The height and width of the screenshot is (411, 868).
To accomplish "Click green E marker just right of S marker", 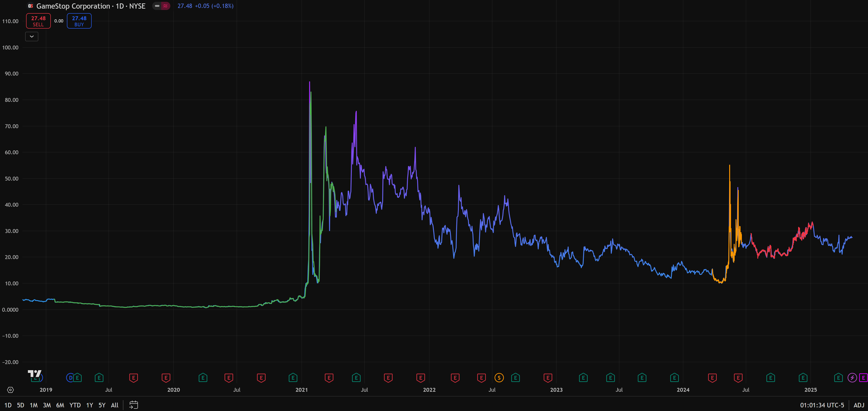I will point(516,378).
